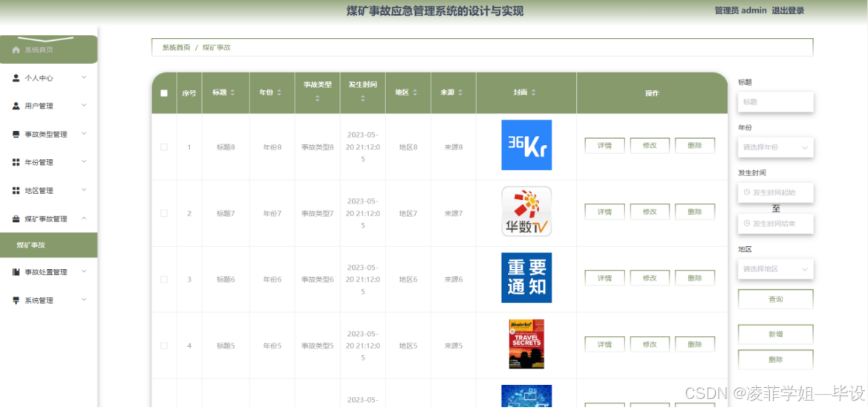
Task: Click 系统首页 breadcrumb link
Action: click(x=176, y=48)
